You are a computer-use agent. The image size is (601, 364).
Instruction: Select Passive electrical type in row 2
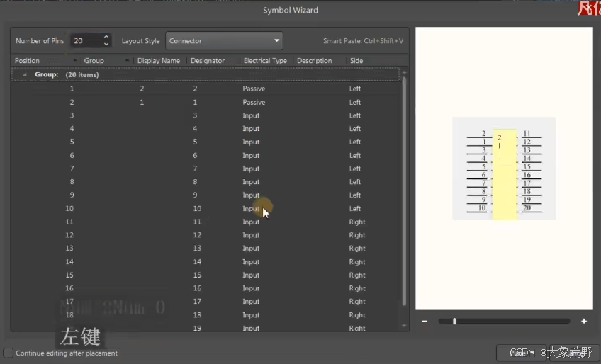tap(254, 102)
